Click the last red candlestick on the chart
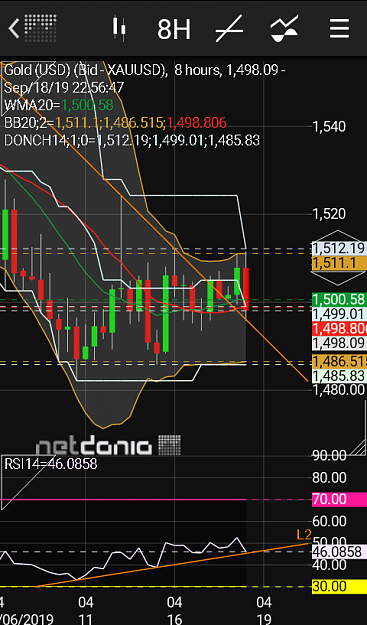The width and height of the screenshot is (367, 625). (245, 289)
